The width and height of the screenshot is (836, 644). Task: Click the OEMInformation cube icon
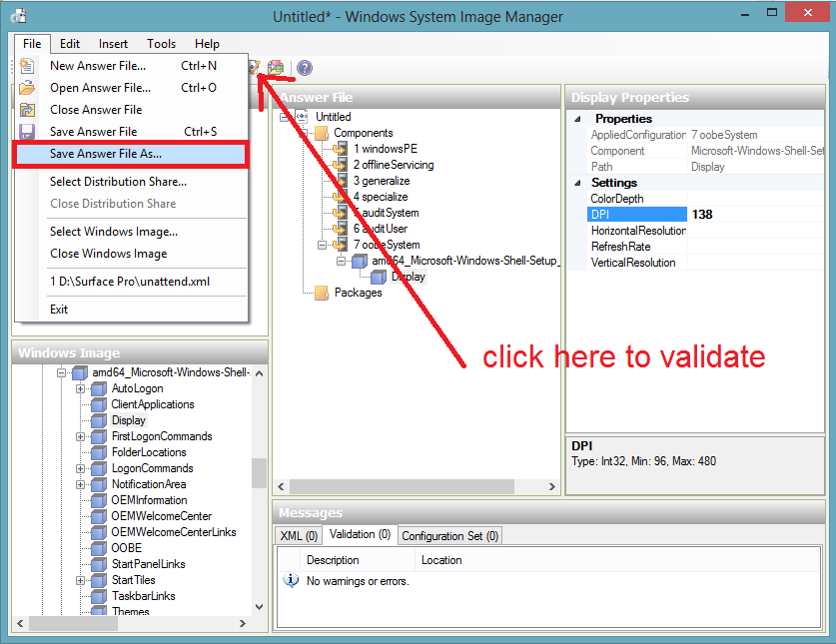click(x=99, y=500)
